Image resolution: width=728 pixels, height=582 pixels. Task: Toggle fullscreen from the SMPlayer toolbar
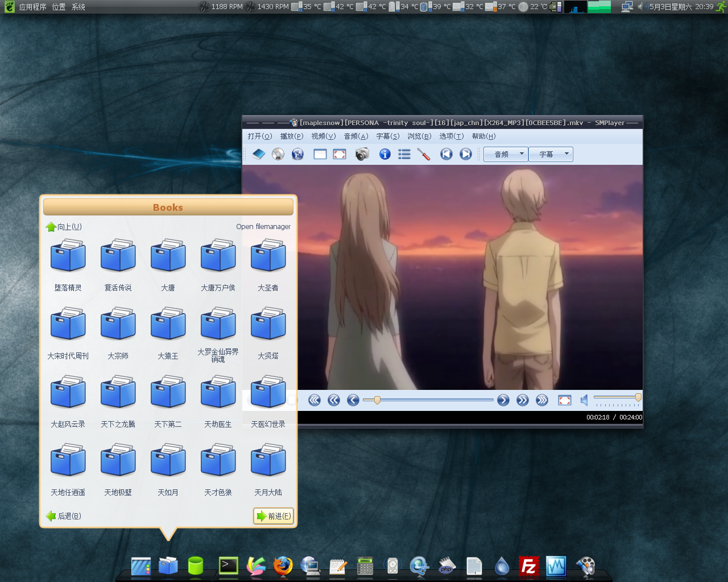340,154
